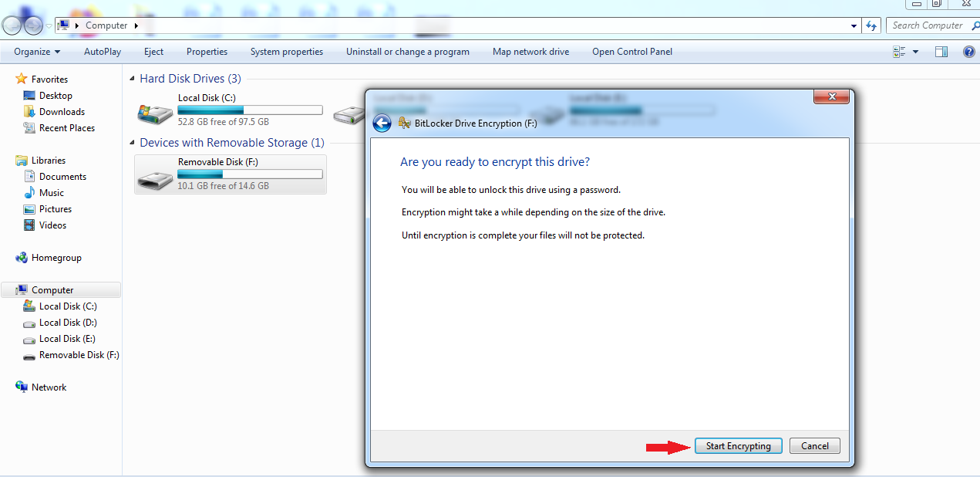
Task: Expand arrow after Computer breadcrumb
Action: (136, 25)
